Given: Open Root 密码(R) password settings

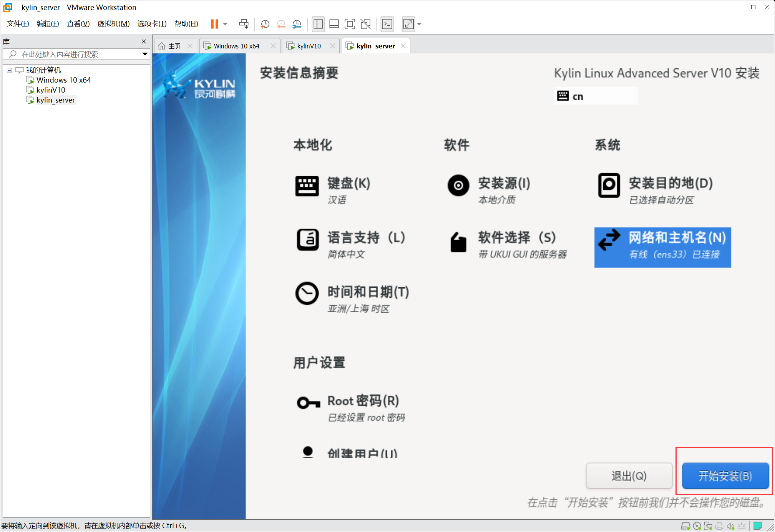Looking at the screenshot, I should (x=350, y=408).
